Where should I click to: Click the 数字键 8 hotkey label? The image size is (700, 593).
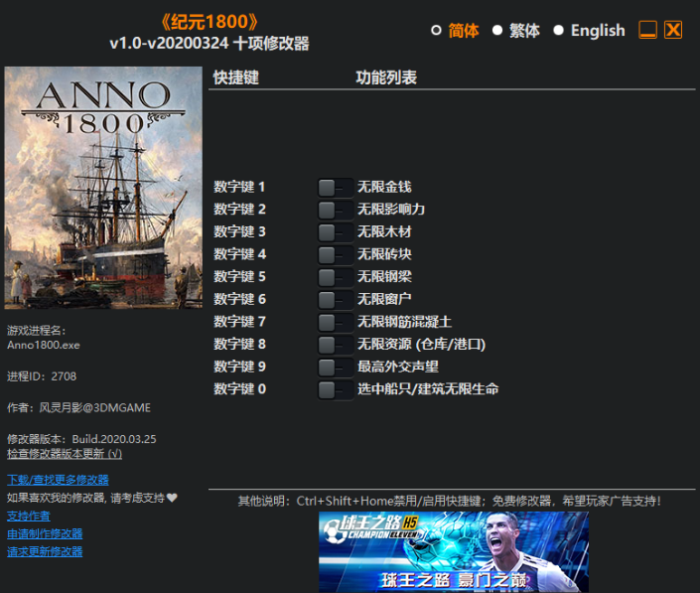coord(239,344)
